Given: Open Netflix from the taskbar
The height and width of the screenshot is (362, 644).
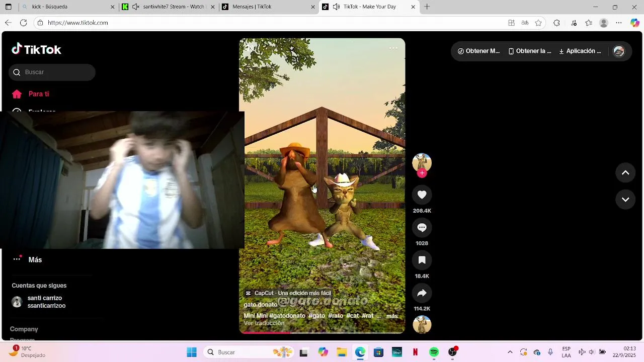Looking at the screenshot, I should pos(415,352).
